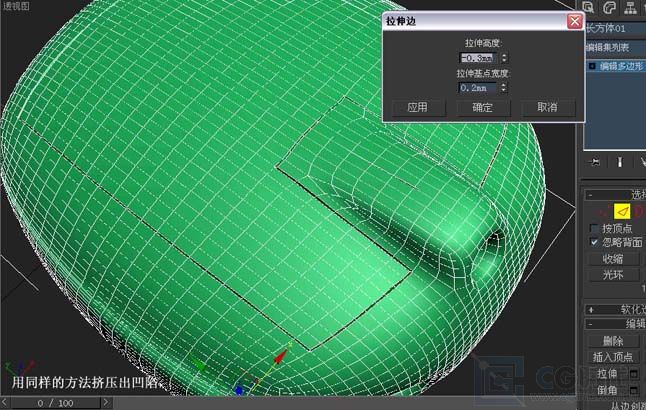Screen dimensions: 646x410
Task: Step timeline forward with right arrow
Action: [x=106, y=402]
